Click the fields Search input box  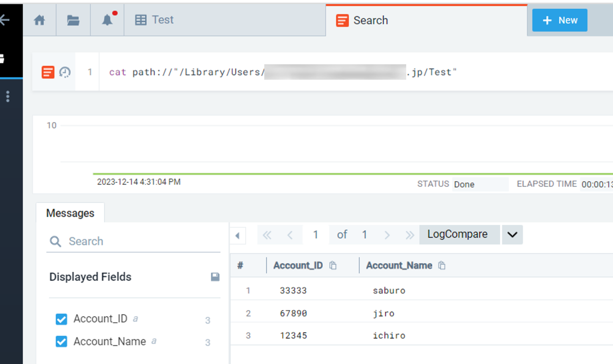[120, 241]
